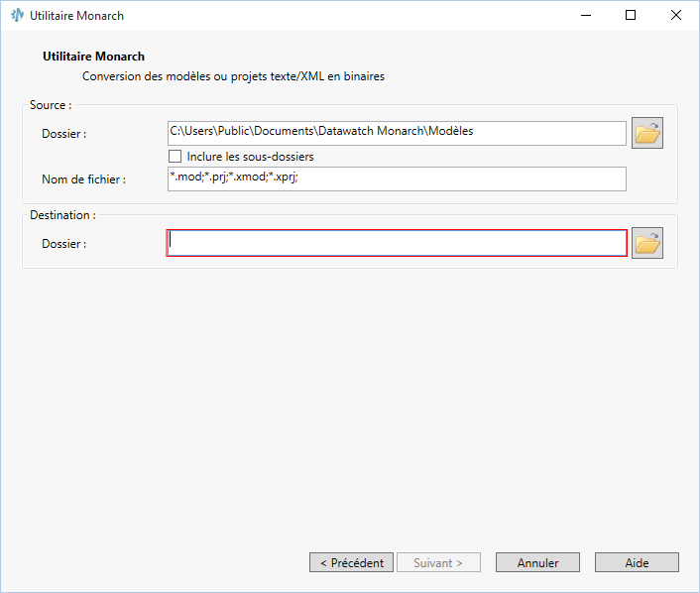Screen dimensions: 700x593
Task: Open help with the Aide button
Action: pos(637,562)
